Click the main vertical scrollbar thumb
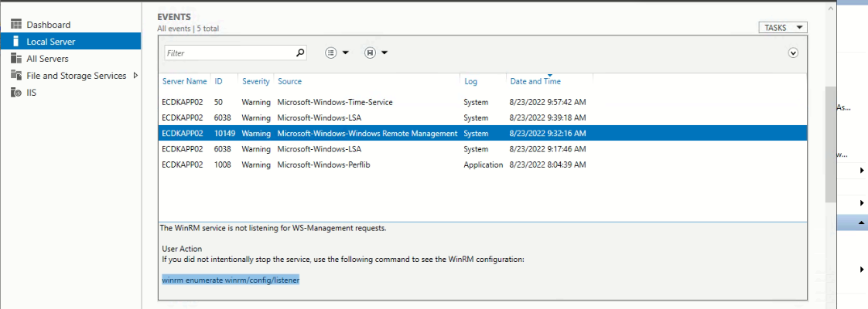The image size is (868, 309). point(830,144)
